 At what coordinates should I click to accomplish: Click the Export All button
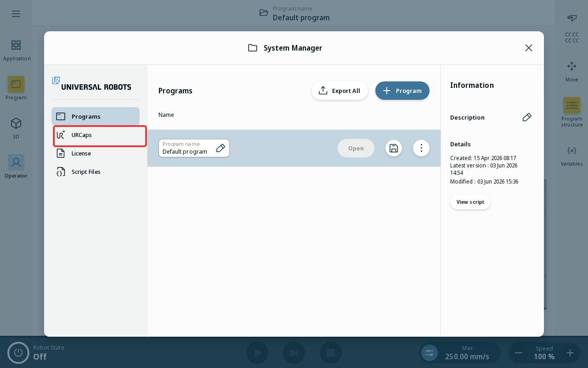coord(339,91)
